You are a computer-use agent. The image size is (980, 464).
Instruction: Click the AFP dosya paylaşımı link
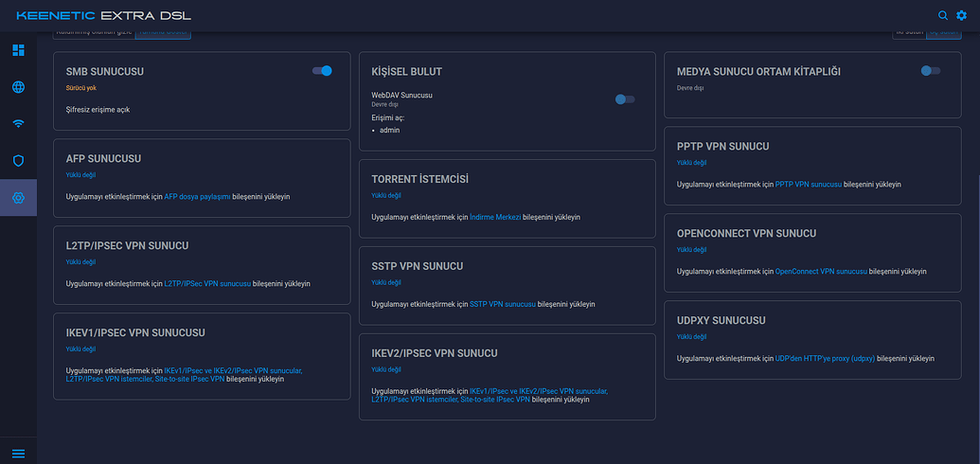[x=197, y=197]
